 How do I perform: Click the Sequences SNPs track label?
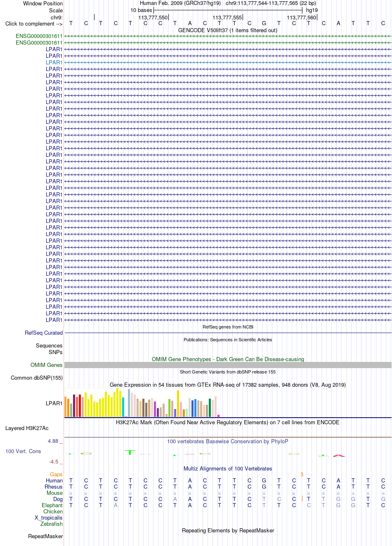point(49,349)
